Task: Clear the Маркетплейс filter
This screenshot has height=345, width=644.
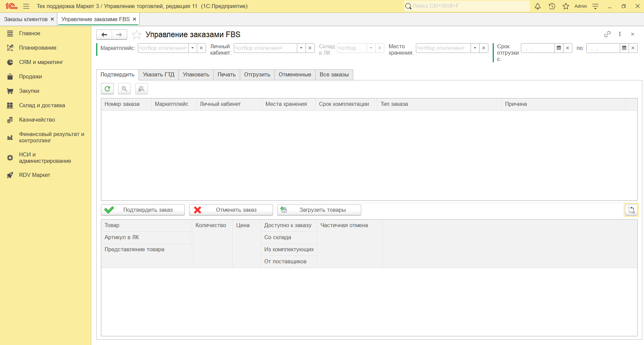Action: [x=201, y=48]
